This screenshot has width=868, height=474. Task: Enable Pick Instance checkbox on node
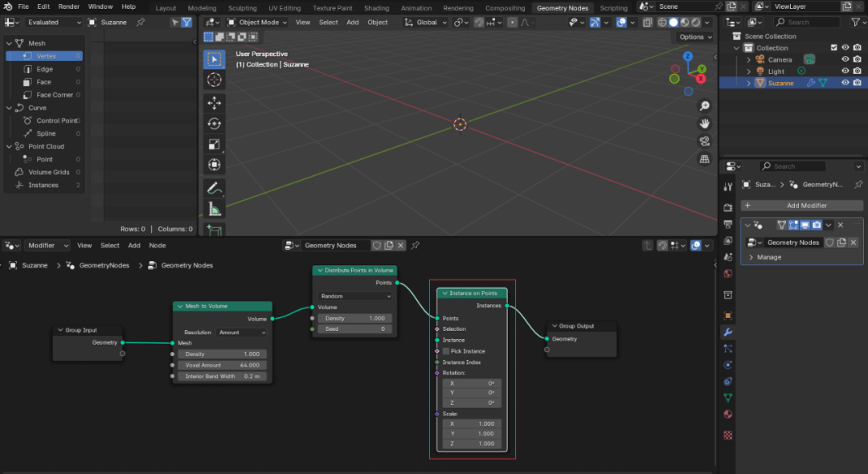446,351
